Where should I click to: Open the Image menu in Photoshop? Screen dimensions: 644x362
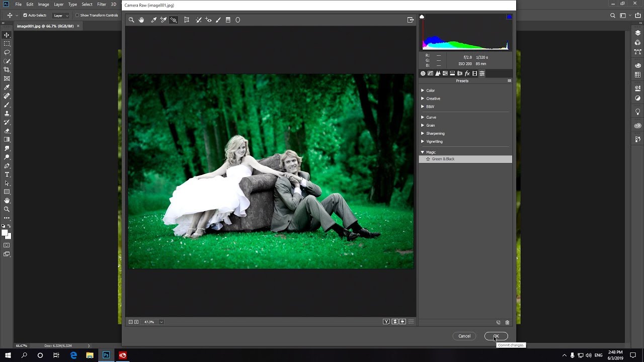(x=44, y=5)
